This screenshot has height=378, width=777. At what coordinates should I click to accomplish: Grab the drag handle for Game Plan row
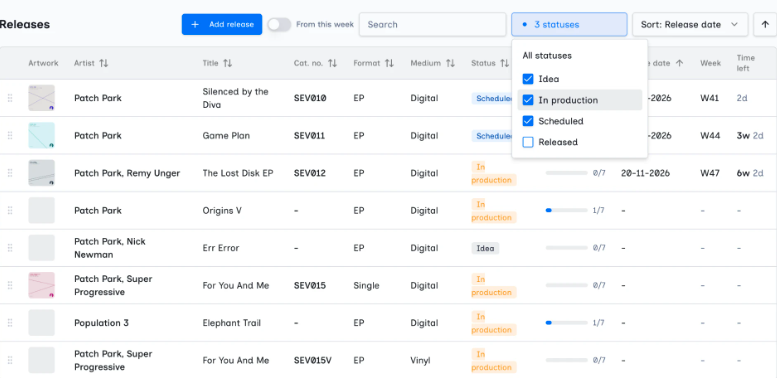pyautogui.click(x=10, y=135)
